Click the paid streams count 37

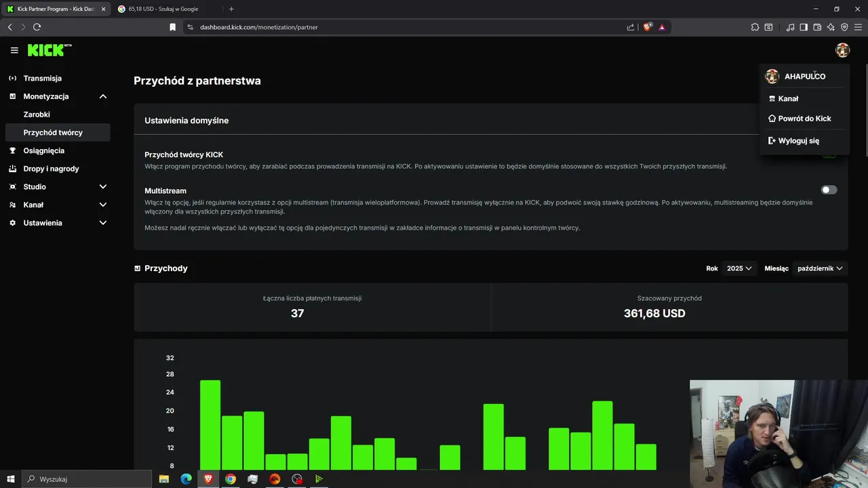297,313
